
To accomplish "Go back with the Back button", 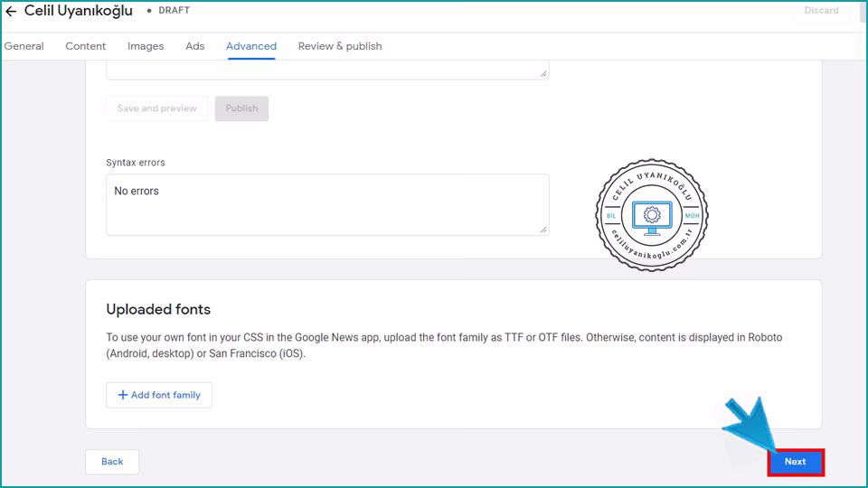I will click(112, 462).
